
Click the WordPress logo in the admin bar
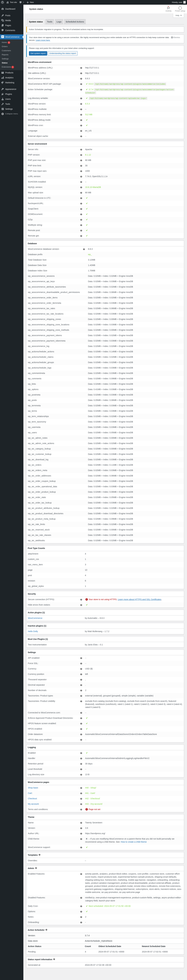pyautogui.click(x=2, y=2)
